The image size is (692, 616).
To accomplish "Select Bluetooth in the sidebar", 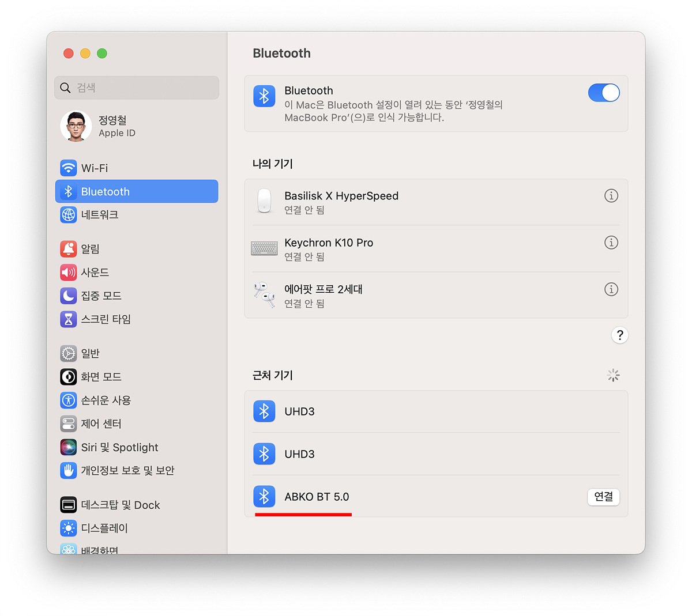I will tap(137, 191).
